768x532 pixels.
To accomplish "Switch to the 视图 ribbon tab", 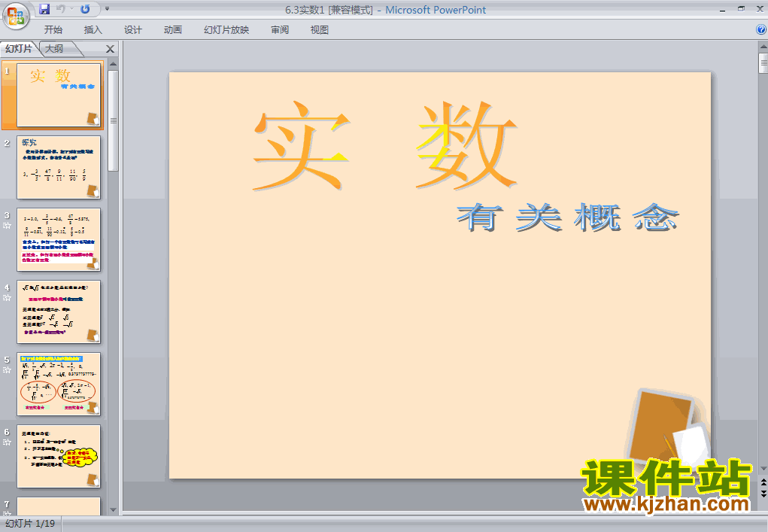I will pyautogui.click(x=320, y=30).
